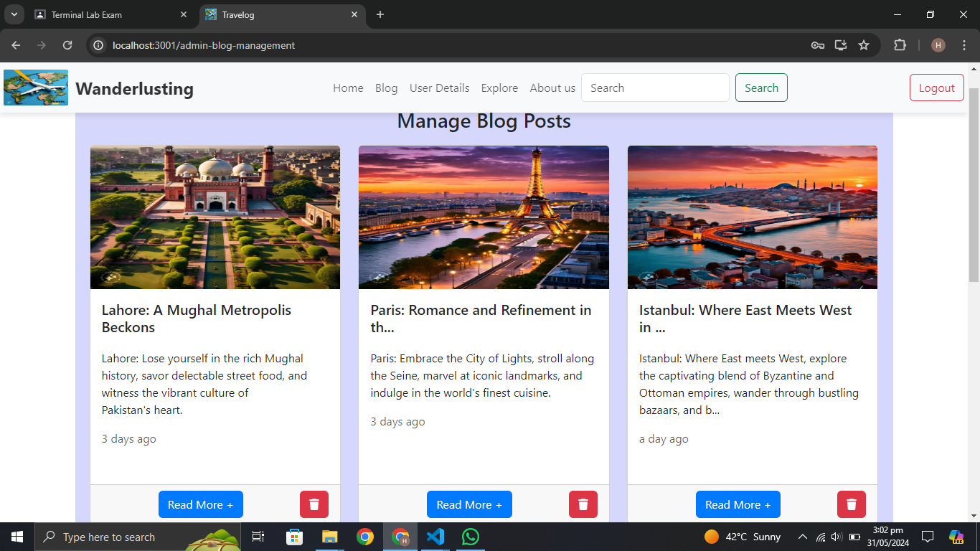
Task: Open saved passwords key icon
Action: click(817, 45)
